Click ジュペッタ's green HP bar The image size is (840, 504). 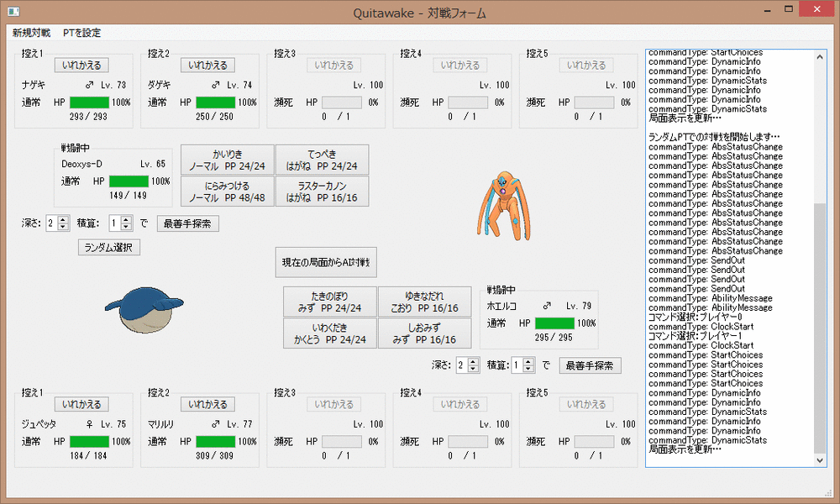(90, 441)
